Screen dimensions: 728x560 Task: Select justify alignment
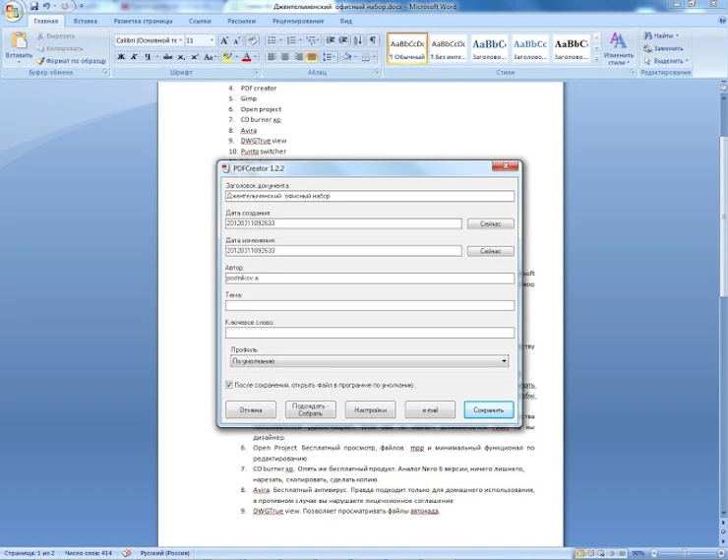click(x=312, y=57)
